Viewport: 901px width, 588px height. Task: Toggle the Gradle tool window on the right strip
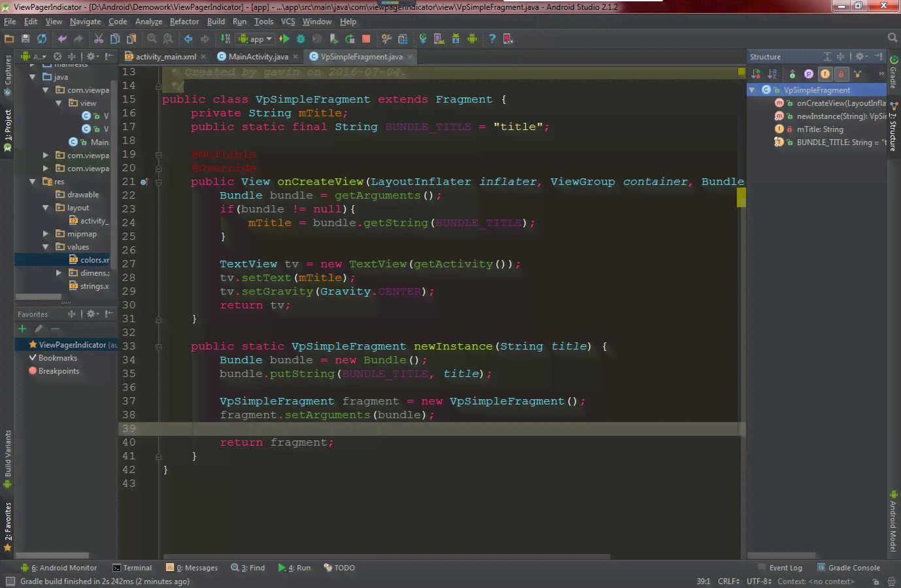pos(893,73)
